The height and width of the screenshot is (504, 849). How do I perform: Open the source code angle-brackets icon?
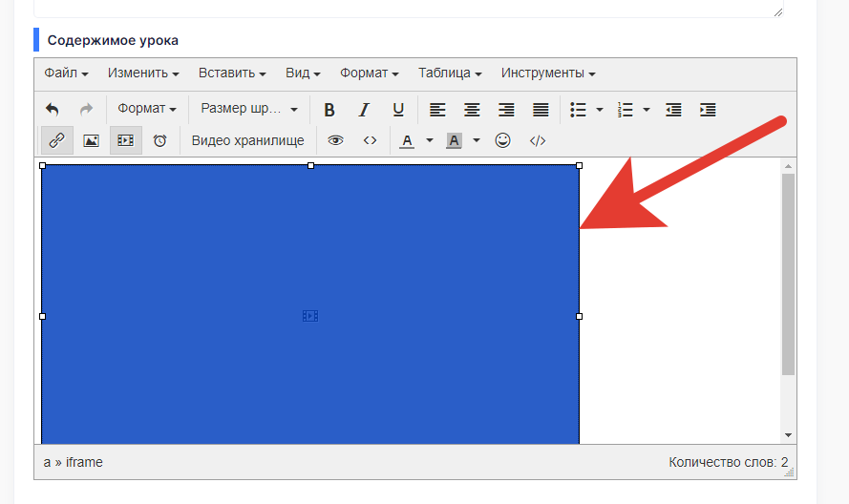tap(370, 140)
